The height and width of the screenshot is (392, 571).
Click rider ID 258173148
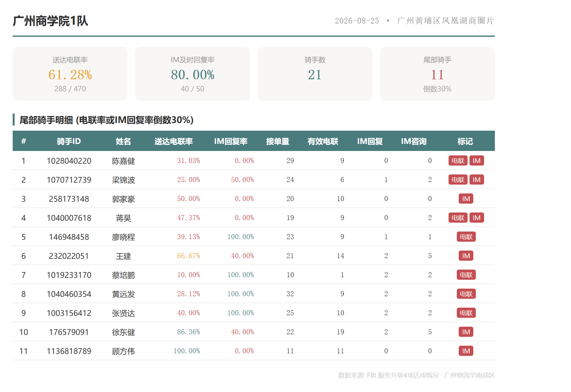69,199
